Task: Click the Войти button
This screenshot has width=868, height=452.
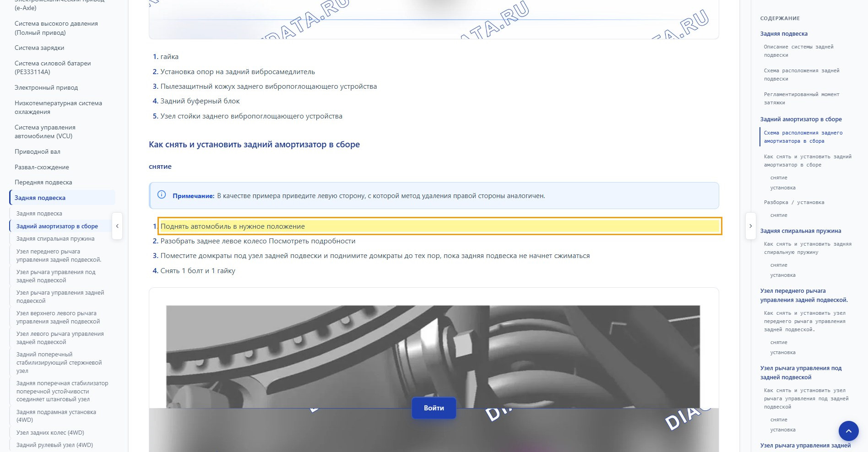Action: point(434,408)
